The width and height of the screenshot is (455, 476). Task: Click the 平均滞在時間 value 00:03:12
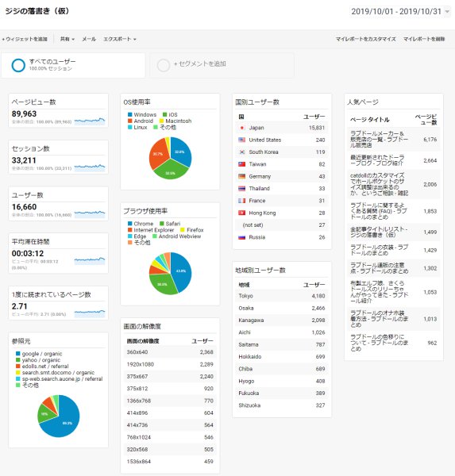tap(28, 254)
